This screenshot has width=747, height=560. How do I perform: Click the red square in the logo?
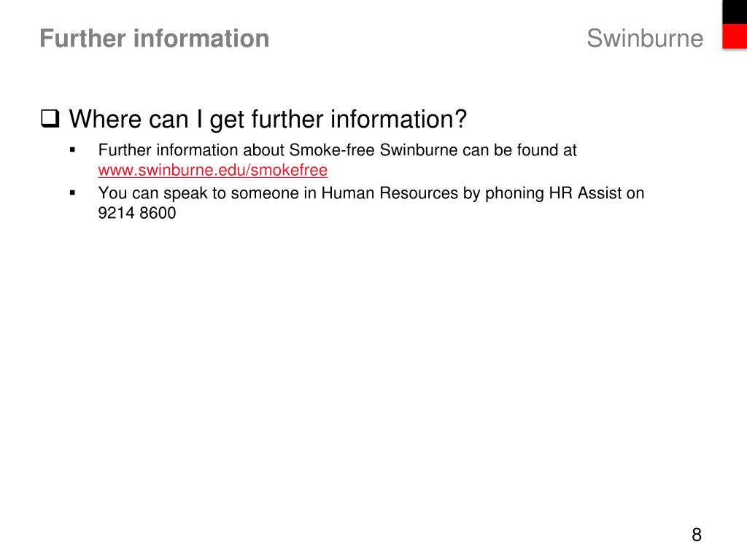point(735,36)
